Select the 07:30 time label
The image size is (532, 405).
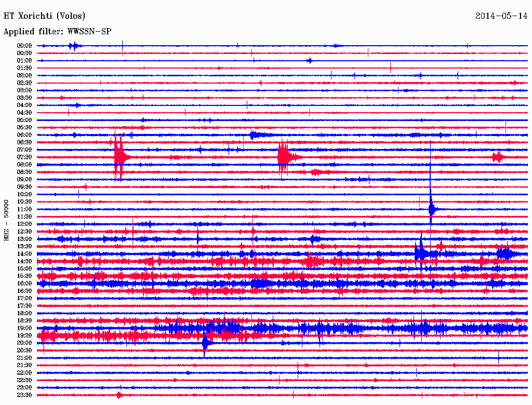(x=24, y=157)
